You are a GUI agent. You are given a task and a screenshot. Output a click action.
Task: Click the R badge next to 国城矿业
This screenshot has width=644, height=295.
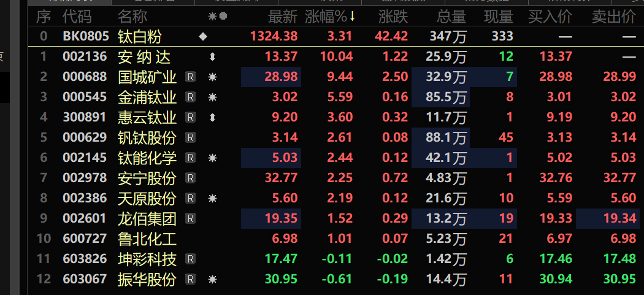coord(191,77)
